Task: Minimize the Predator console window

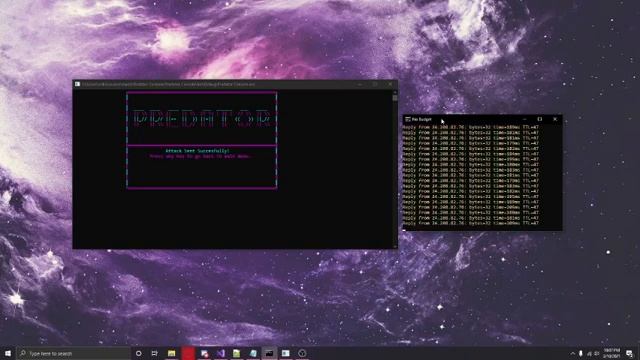Action: [360, 84]
